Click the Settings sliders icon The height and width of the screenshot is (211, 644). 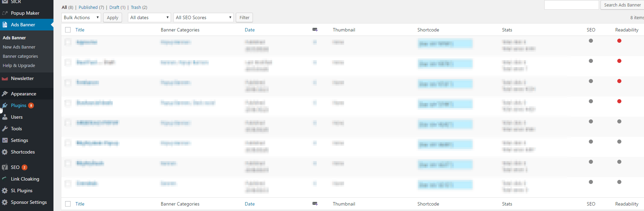(5, 140)
